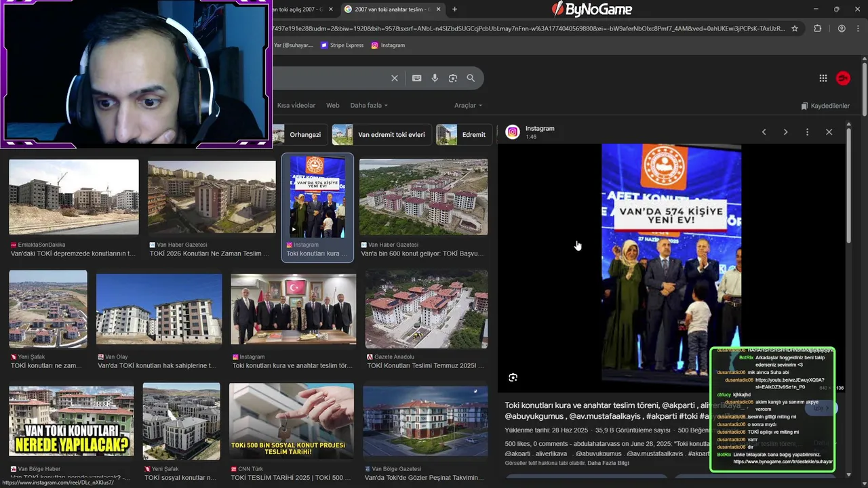868x488 pixels.
Task: Open the on-screen keyboard input tool
Action: (x=417, y=78)
